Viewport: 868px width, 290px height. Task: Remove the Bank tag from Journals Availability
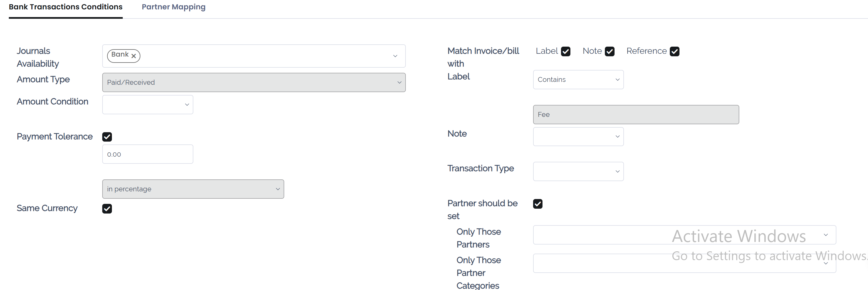134,56
